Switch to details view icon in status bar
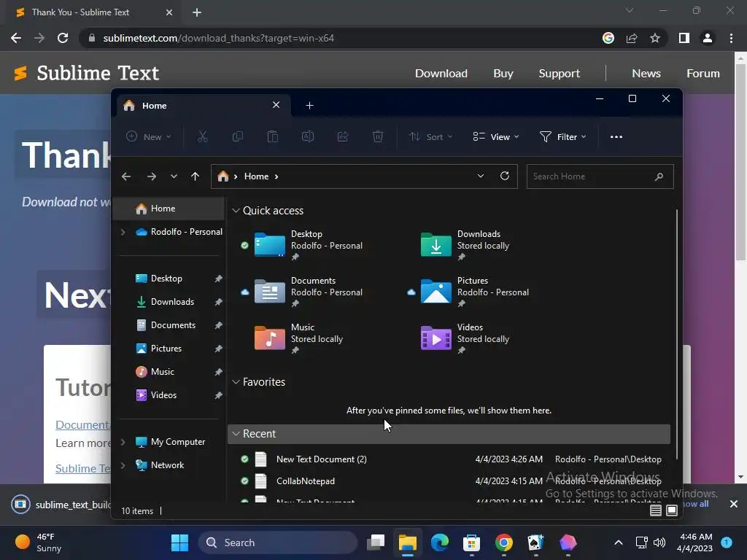This screenshot has height=560, width=747. coord(656,510)
